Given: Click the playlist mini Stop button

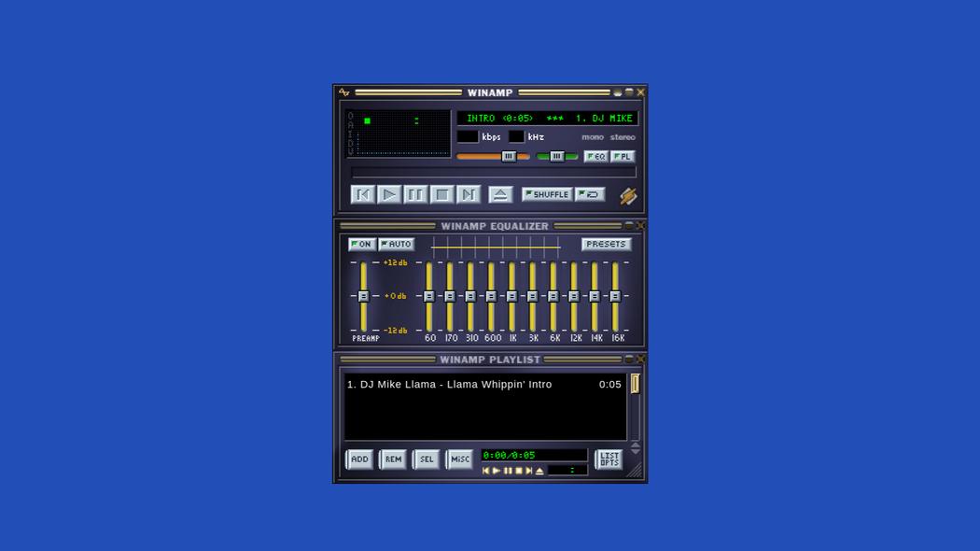Looking at the screenshot, I should click(518, 471).
